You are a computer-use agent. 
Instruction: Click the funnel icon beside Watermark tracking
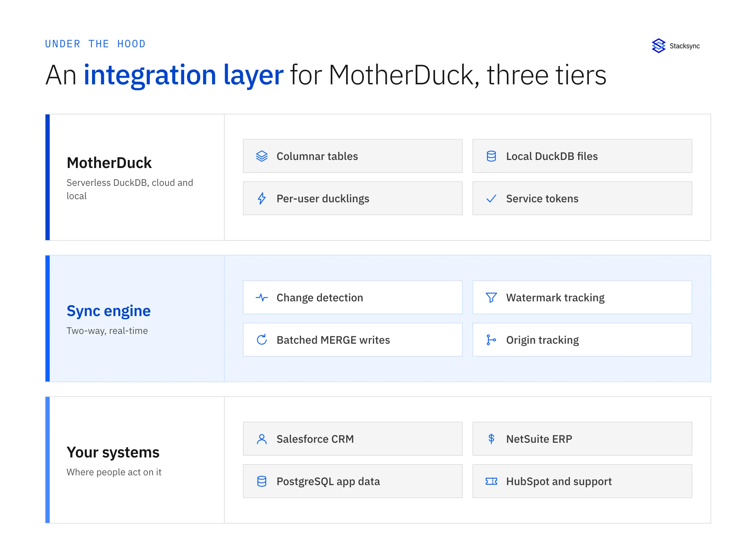[x=491, y=297]
